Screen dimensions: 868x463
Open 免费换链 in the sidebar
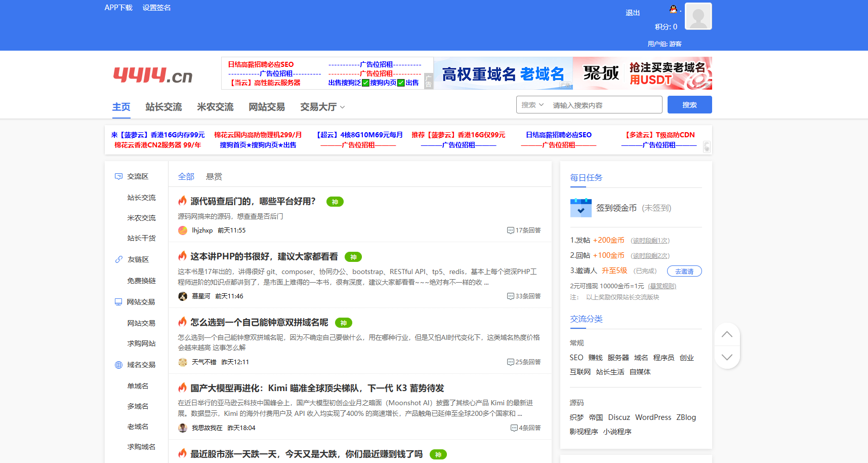[142, 281]
